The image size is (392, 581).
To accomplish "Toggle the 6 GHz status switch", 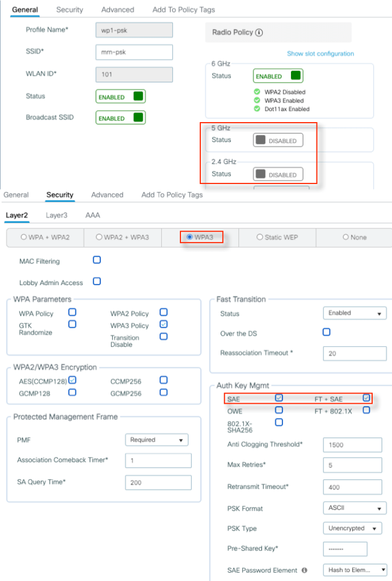I will (x=278, y=76).
